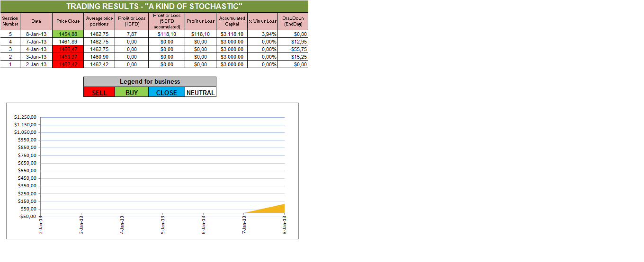Select 'Profit or Loss (5 CFD accumulated)' header
644x262 pixels.
(x=167, y=21)
